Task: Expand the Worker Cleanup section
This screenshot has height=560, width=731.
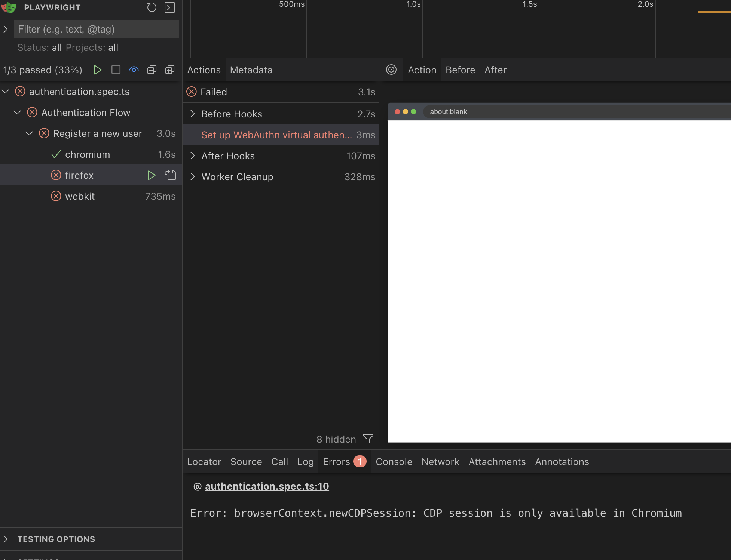Action: coord(193,177)
